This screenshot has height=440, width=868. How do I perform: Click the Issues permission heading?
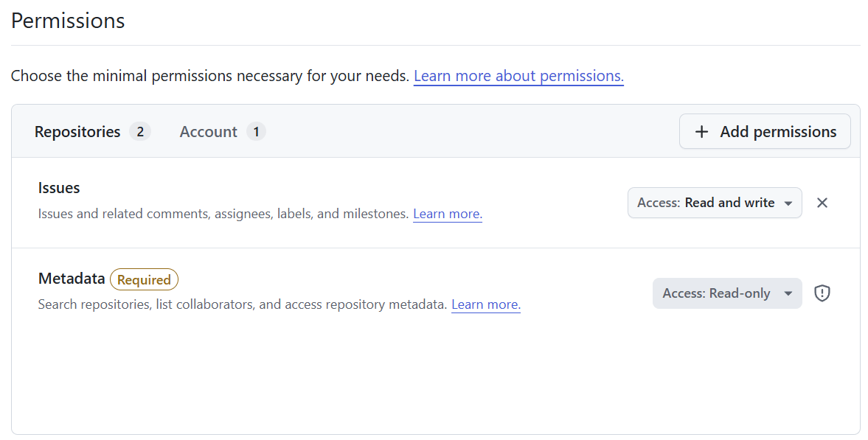point(59,188)
